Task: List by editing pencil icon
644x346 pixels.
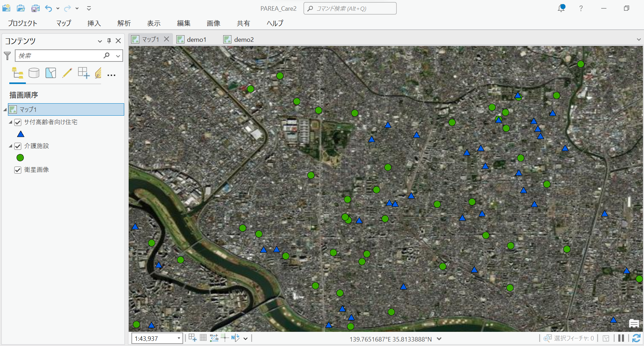Action: point(67,73)
